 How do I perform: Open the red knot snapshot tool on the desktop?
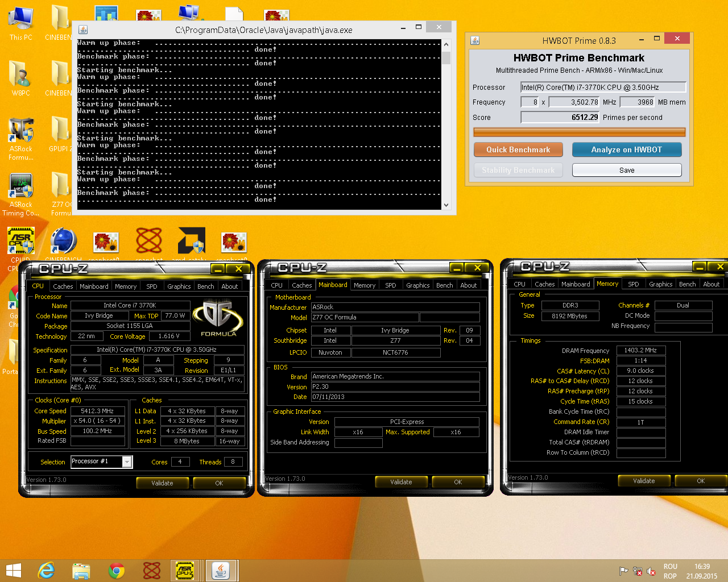pyautogui.click(x=149, y=241)
